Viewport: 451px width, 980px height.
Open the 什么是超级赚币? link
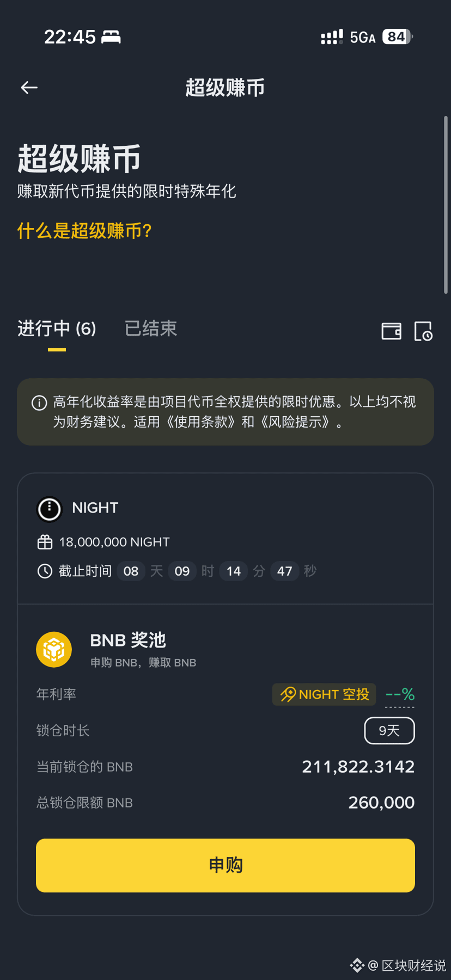click(x=84, y=231)
